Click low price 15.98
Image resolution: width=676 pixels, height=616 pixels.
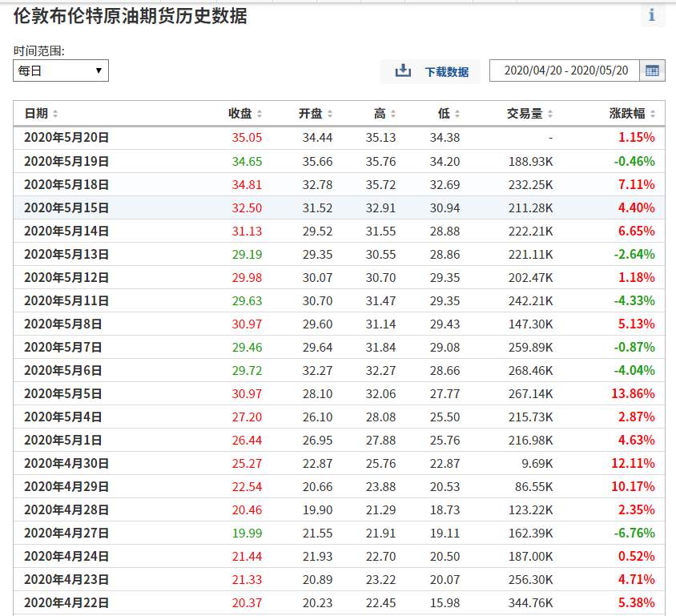pyautogui.click(x=445, y=603)
